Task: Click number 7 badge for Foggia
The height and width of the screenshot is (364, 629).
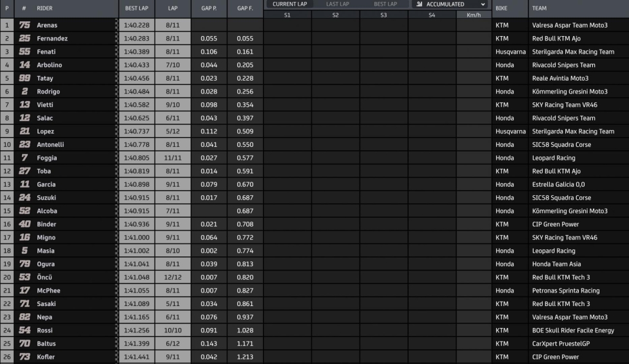Action: (x=24, y=158)
